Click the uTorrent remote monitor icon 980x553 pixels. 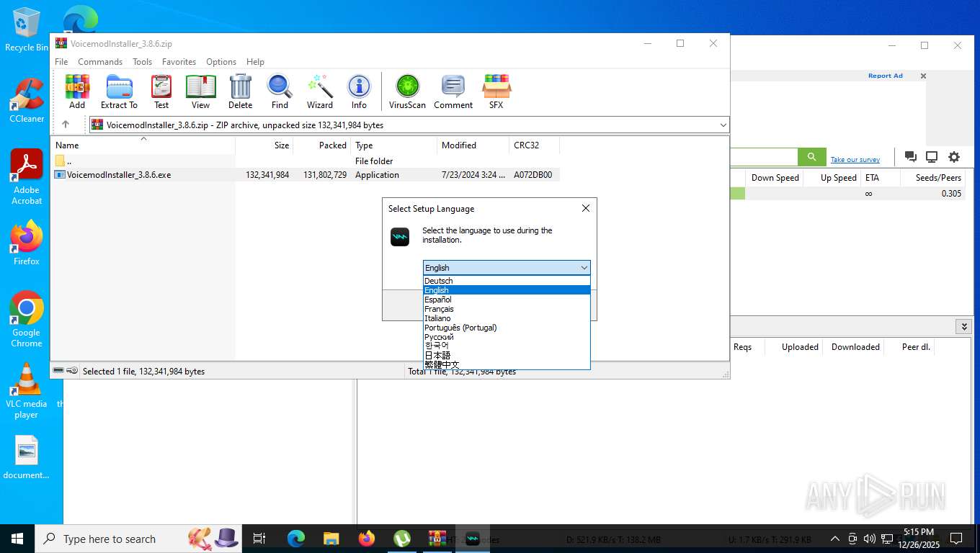coord(932,157)
